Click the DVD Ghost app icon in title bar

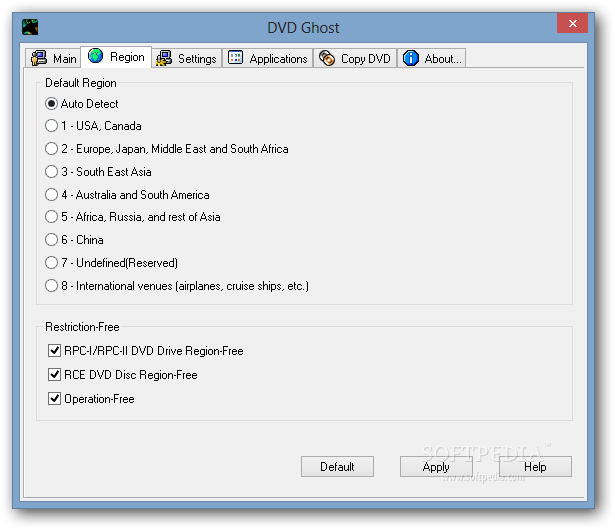coord(30,27)
